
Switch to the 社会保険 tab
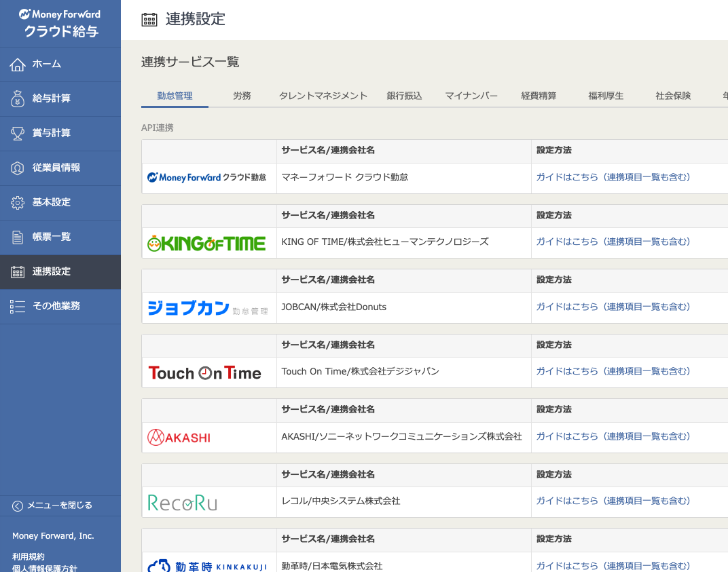tap(673, 96)
